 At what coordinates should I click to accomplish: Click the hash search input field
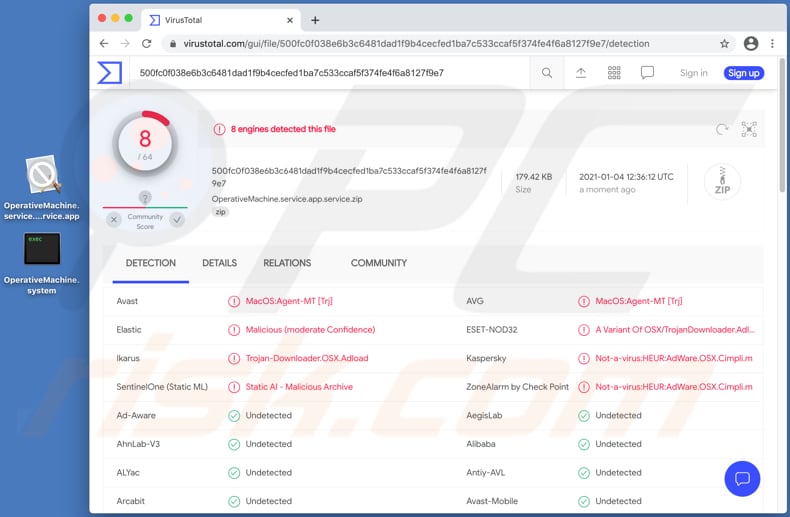pos(330,73)
